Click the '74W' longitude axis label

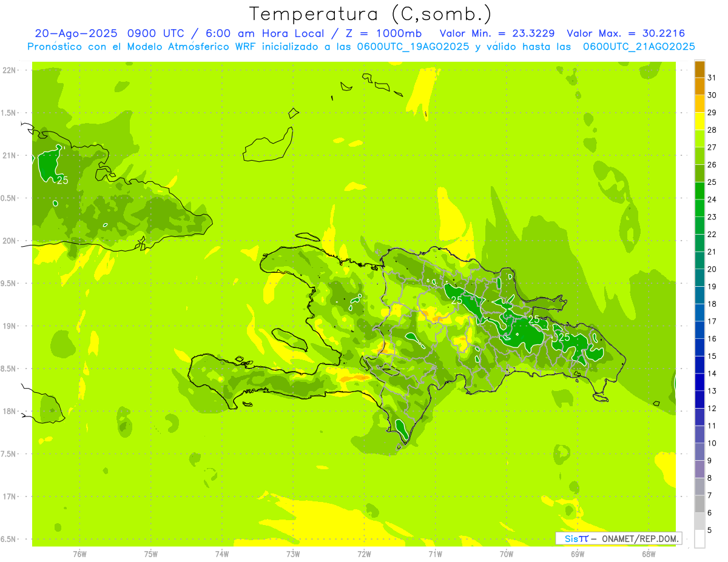click(222, 554)
